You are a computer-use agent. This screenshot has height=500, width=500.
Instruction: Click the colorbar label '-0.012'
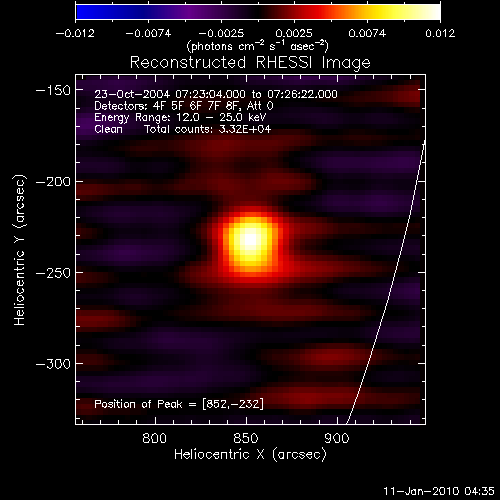75,33
